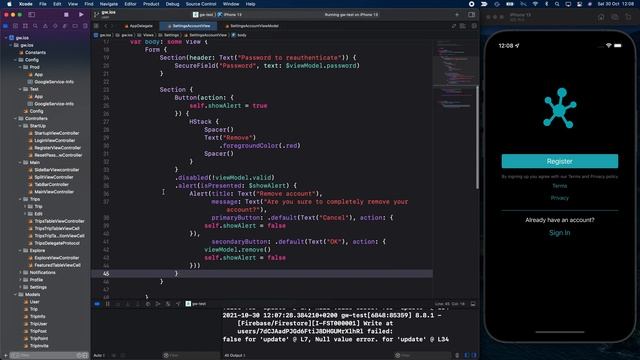
Task: Expand the Profile group
Action: tap(20, 280)
